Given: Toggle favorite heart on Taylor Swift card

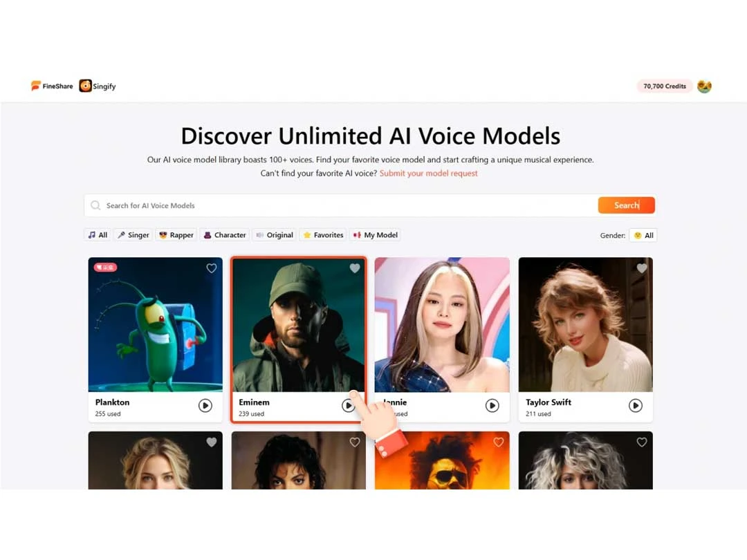Looking at the screenshot, I should pyautogui.click(x=642, y=268).
